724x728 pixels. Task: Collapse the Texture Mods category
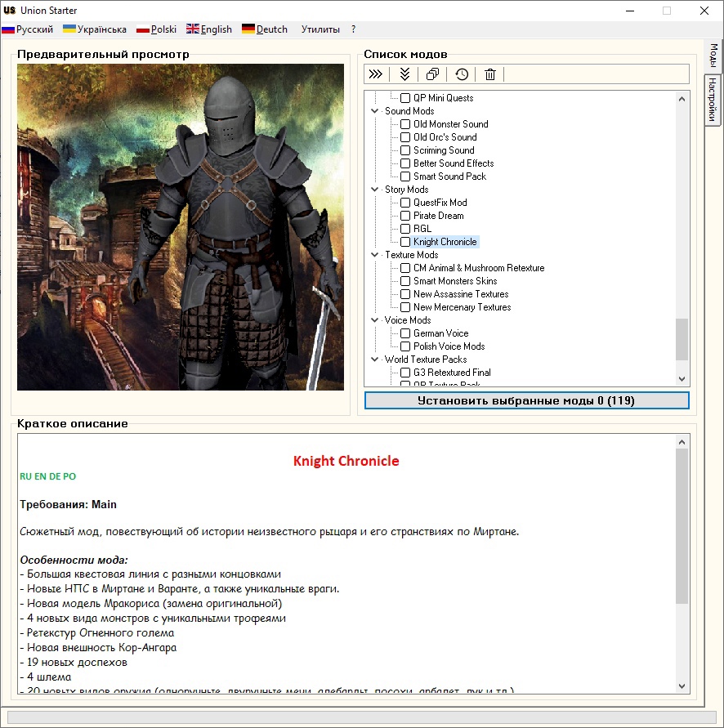point(376,255)
